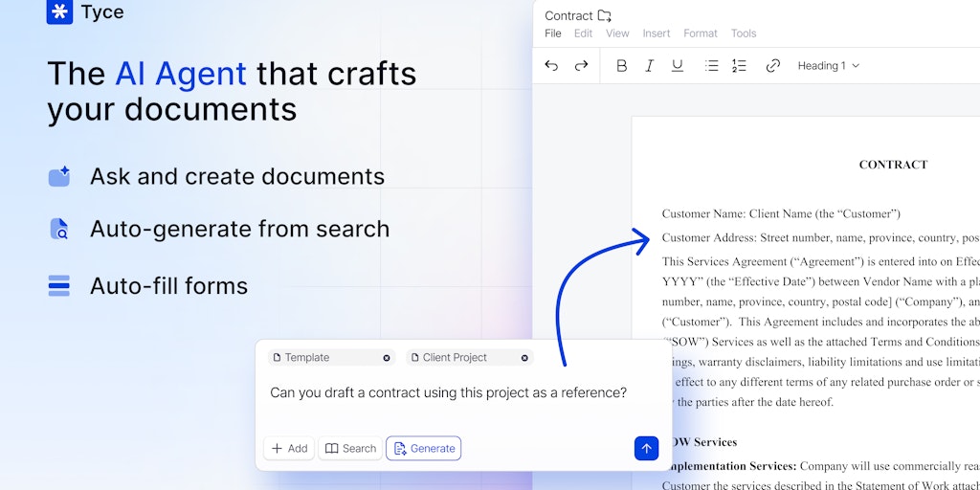
Task: Remove the Client Project attachment chip
Action: pos(524,358)
